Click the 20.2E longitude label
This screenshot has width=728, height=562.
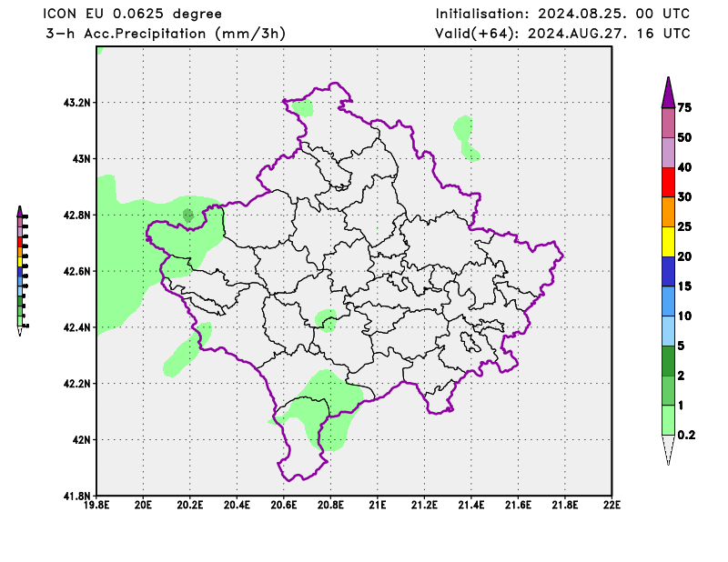(190, 505)
